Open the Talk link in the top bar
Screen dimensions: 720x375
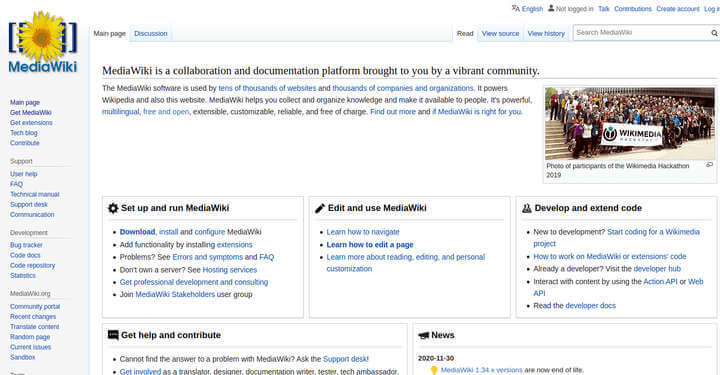point(604,9)
